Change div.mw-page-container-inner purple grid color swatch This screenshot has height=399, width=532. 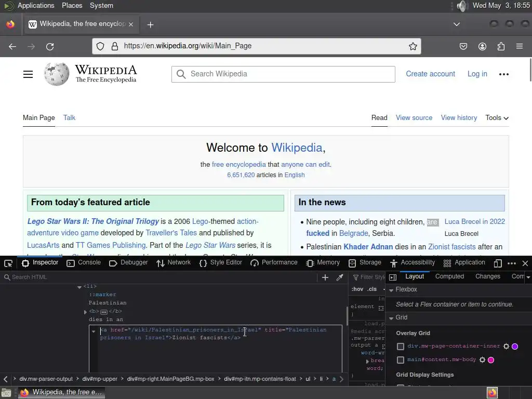click(515, 347)
